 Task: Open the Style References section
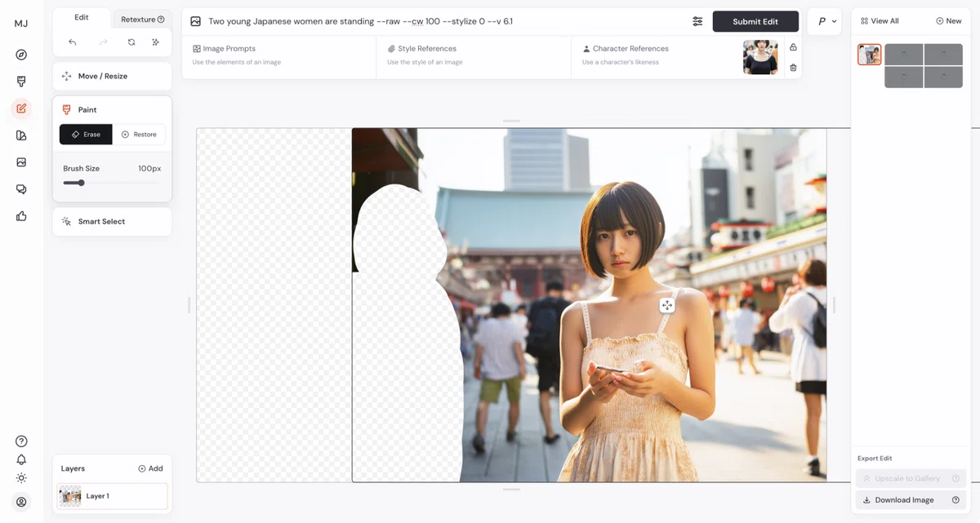coord(474,55)
